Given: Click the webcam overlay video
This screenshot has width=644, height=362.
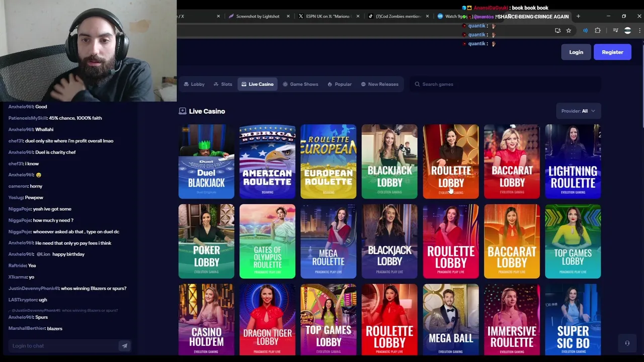Looking at the screenshot, I should click(x=88, y=51).
